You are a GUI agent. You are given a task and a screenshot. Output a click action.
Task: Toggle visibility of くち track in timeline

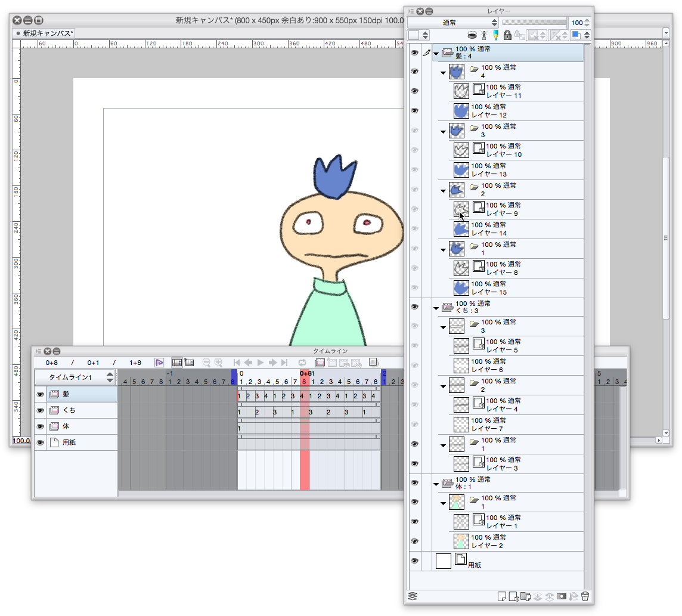(41, 411)
